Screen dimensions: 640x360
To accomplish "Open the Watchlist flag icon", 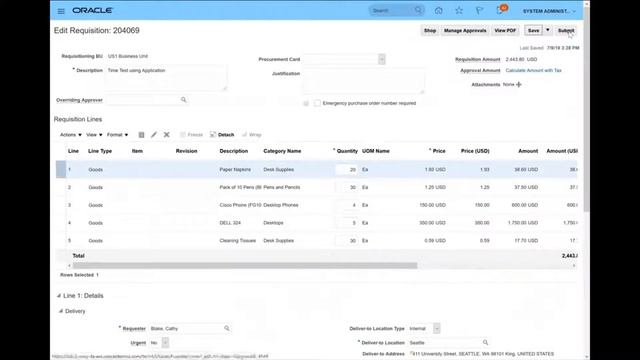I will (479, 11).
